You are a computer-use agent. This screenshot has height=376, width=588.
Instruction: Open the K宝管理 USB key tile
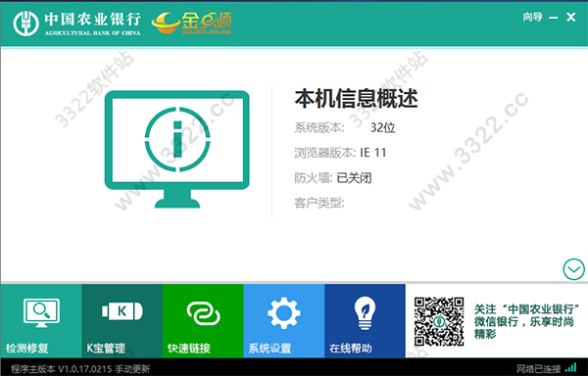coord(122,321)
